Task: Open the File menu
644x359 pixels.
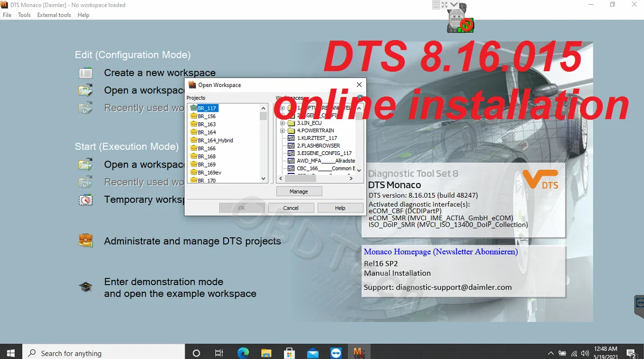Action: 7,15
